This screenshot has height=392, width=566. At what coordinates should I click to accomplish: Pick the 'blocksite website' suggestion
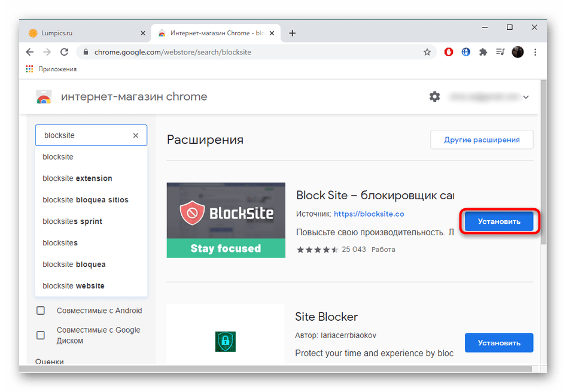74,286
